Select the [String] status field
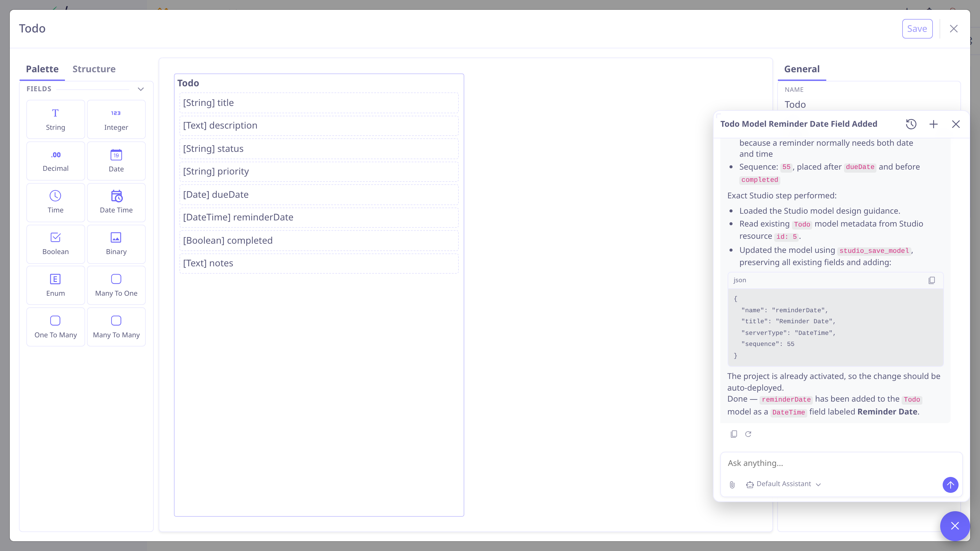The image size is (980, 551). coord(319,149)
